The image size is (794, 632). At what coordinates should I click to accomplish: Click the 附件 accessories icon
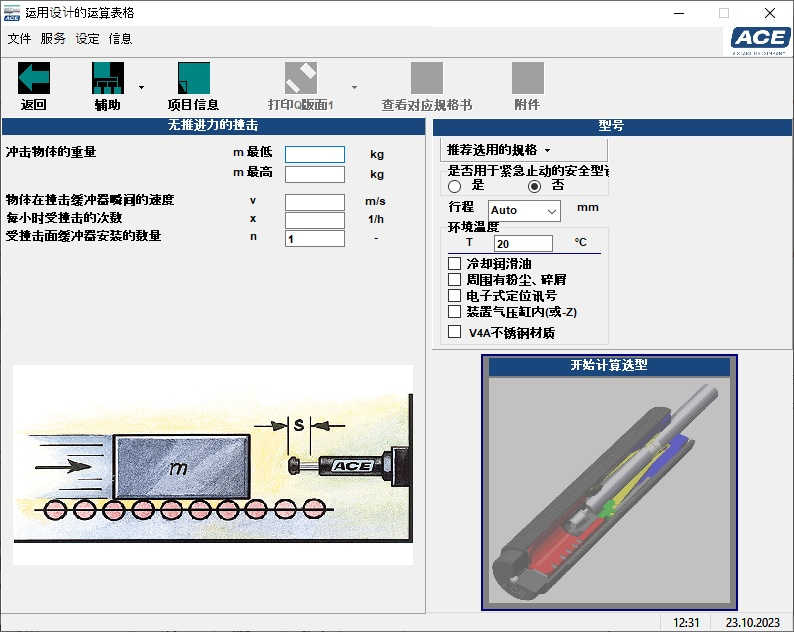(527, 79)
